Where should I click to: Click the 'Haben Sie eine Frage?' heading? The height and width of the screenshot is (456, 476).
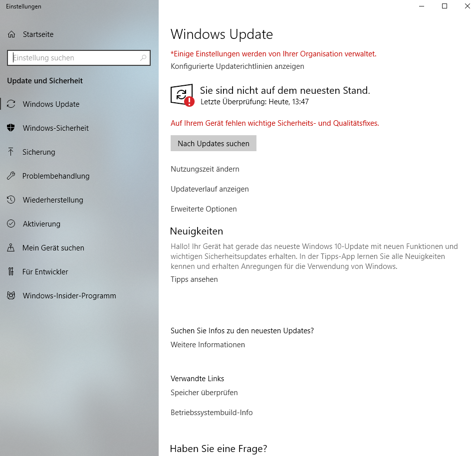(x=219, y=449)
